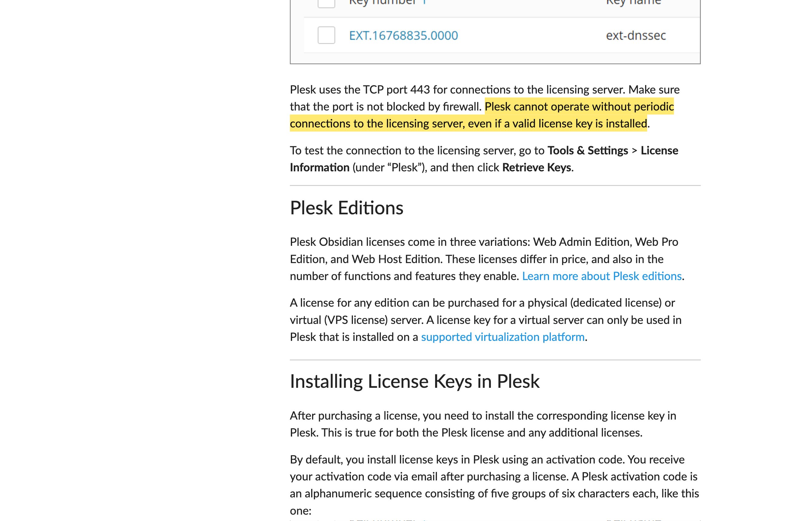Follow the 'Learn more about Plesk editions' link
The image size is (812, 521).
(601, 276)
